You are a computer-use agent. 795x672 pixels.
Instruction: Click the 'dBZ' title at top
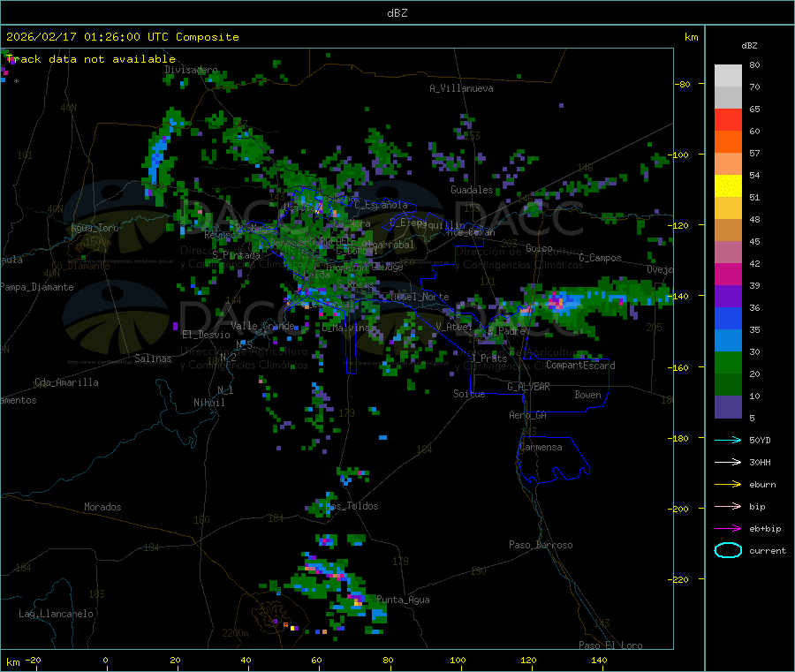397,13
